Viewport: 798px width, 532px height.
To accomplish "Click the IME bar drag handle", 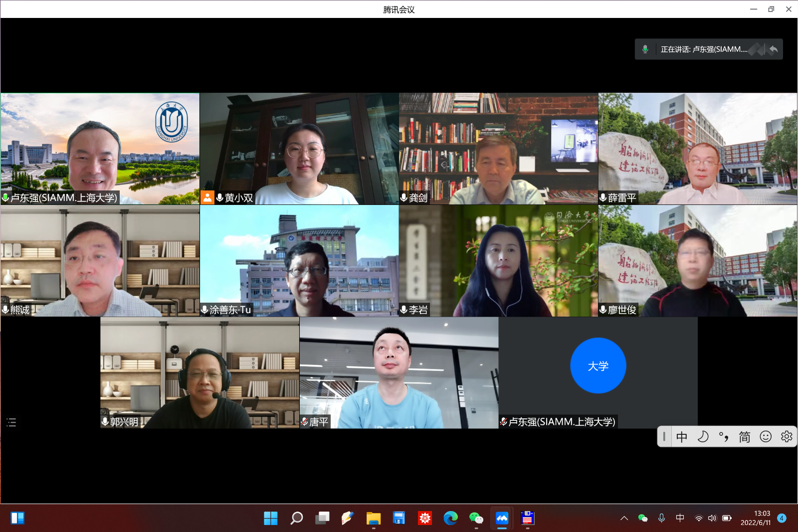I will (x=664, y=437).
